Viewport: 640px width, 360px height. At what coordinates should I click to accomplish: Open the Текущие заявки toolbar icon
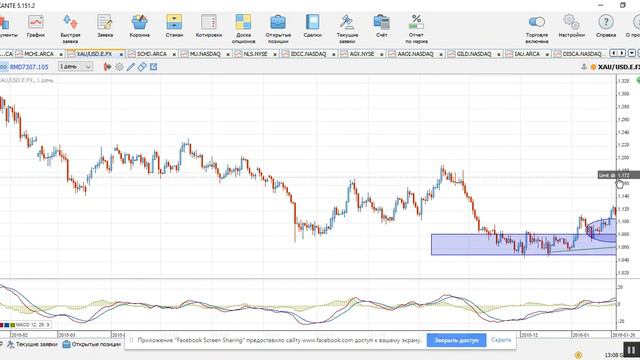(x=347, y=29)
